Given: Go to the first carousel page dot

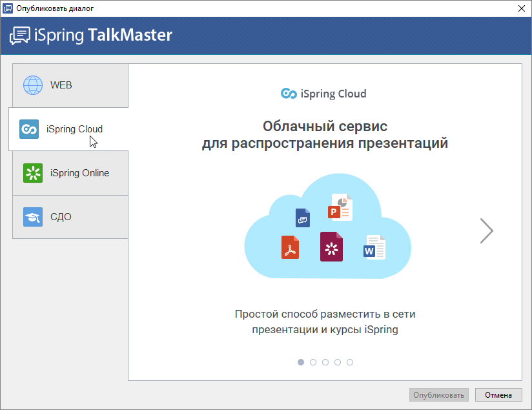Looking at the screenshot, I should pyautogui.click(x=301, y=362).
